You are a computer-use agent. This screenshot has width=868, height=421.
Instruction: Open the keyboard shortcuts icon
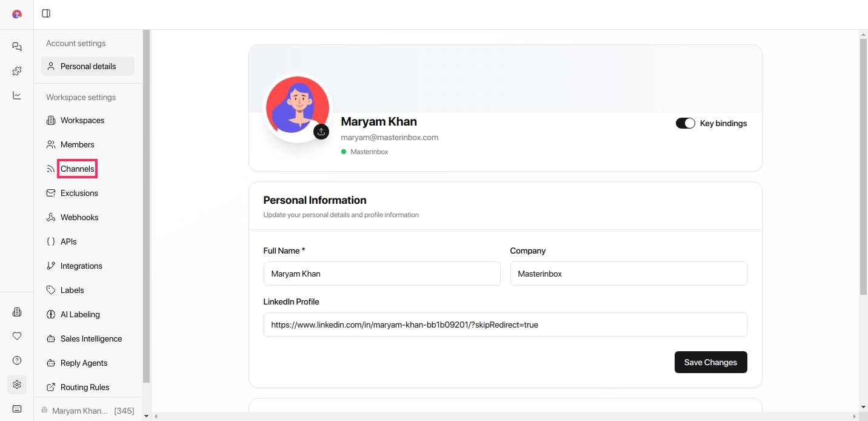[17, 409]
